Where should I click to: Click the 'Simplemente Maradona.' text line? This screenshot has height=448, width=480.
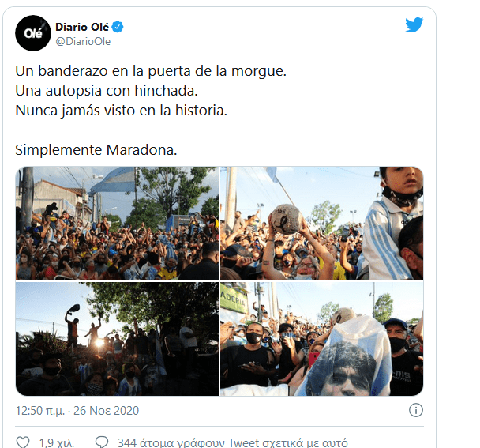coord(96,150)
